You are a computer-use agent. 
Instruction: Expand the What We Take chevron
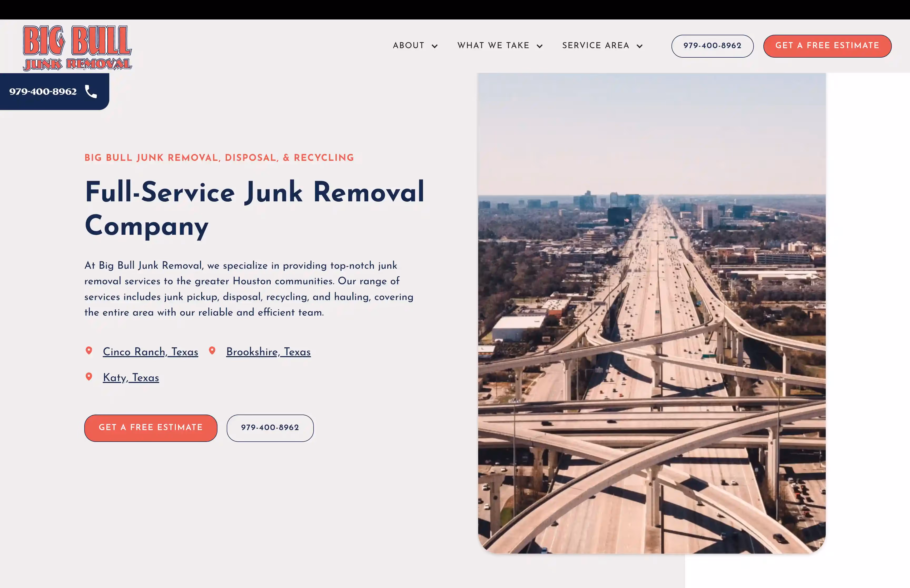(540, 46)
